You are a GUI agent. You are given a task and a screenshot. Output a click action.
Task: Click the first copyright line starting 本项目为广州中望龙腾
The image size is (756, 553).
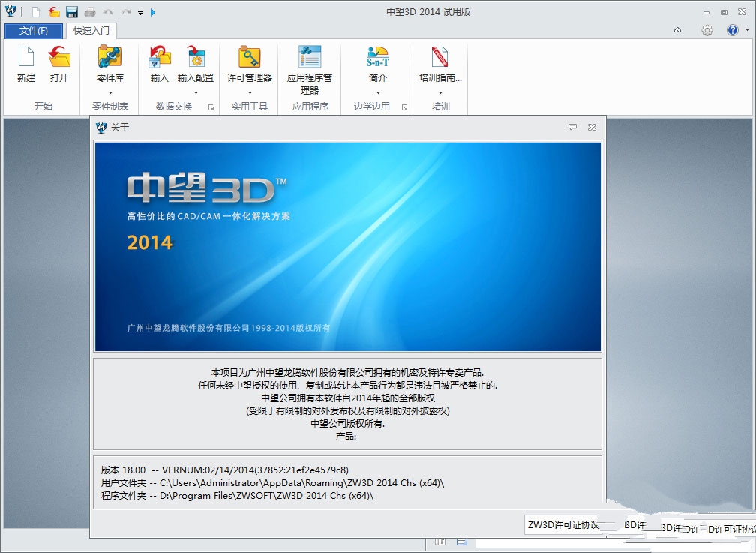tap(348, 372)
